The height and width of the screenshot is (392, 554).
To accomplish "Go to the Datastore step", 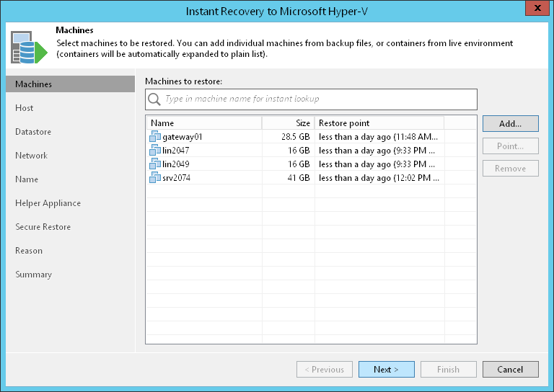I will tap(33, 132).
